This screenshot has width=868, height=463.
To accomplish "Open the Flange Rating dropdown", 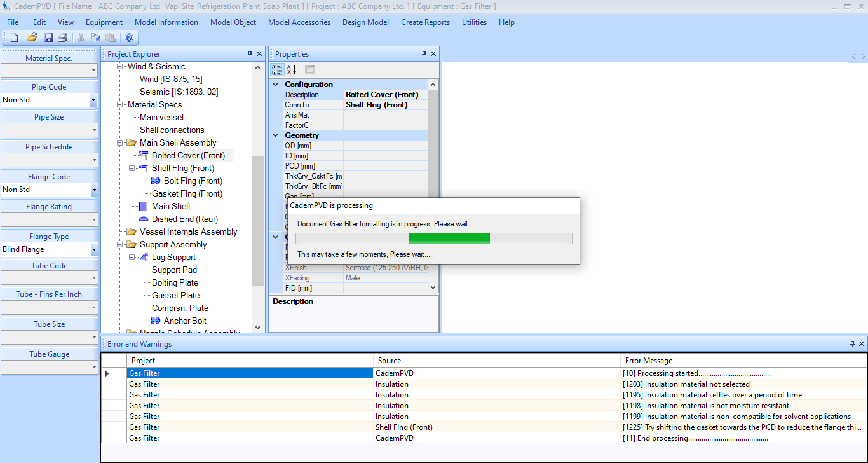I will click(93, 219).
